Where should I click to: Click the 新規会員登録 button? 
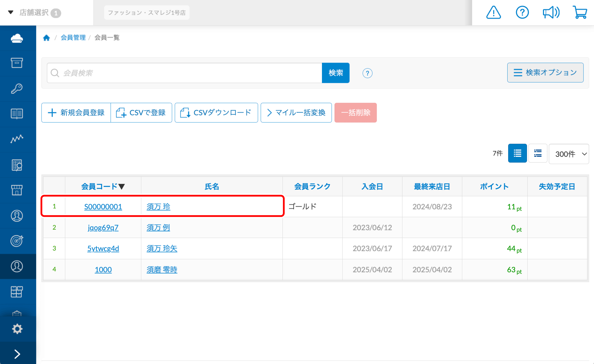click(76, 113)
